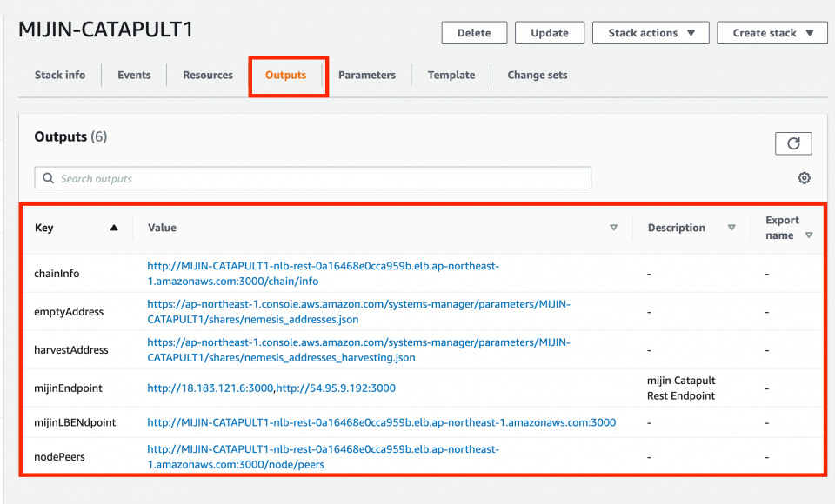Image resolution: width=835 pixels, height=504 pixels.
Task: Open the Template tab
Action: pos(451,75)
